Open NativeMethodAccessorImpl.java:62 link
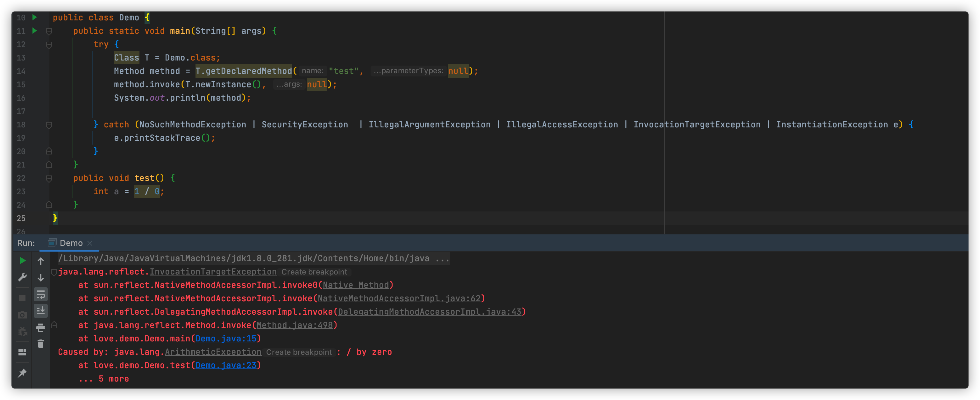The height and width of the screenshot is (400, 980). [x=399, y=298]
